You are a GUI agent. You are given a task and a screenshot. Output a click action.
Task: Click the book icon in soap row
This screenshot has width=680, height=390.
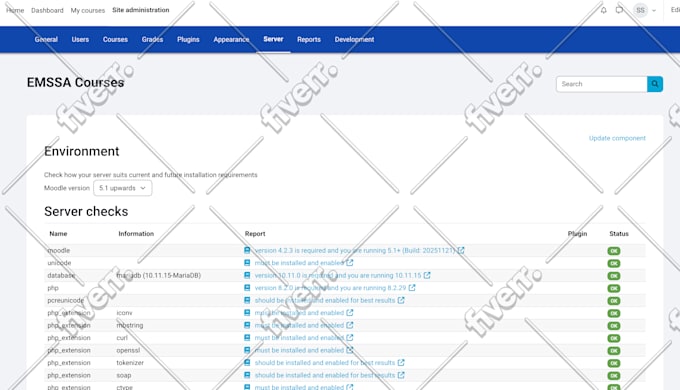[247, 375]
